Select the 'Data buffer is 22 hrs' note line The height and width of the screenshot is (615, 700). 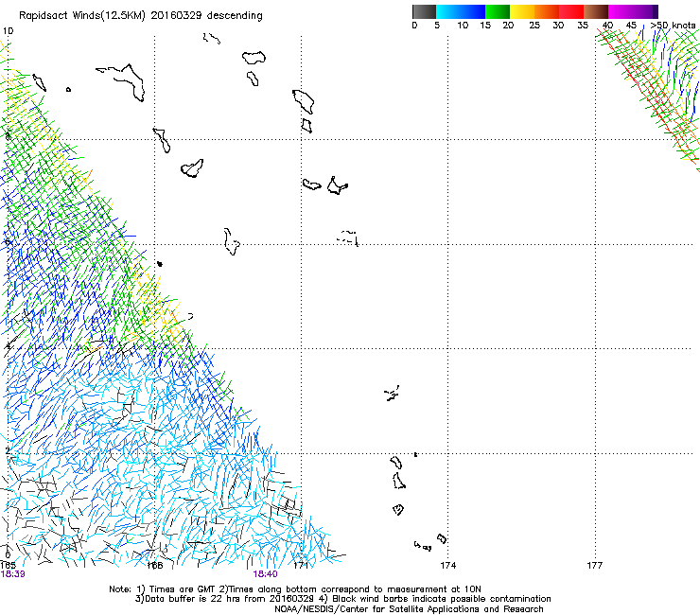coord(342,599)
